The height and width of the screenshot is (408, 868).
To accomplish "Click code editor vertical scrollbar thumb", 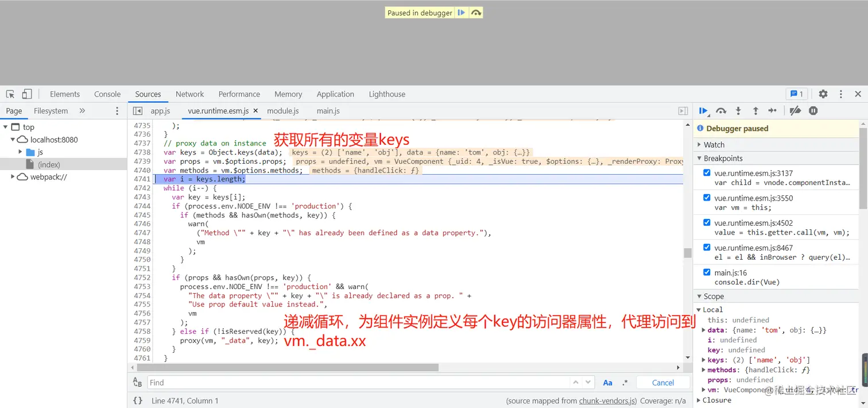I will (687, 253).
